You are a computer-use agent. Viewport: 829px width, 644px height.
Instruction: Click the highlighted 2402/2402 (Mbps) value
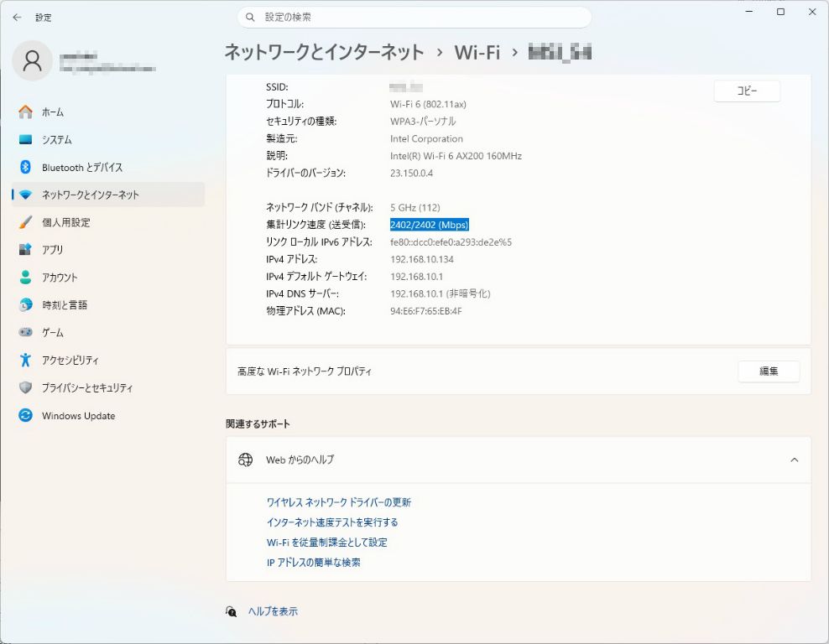tap(430, 225)
